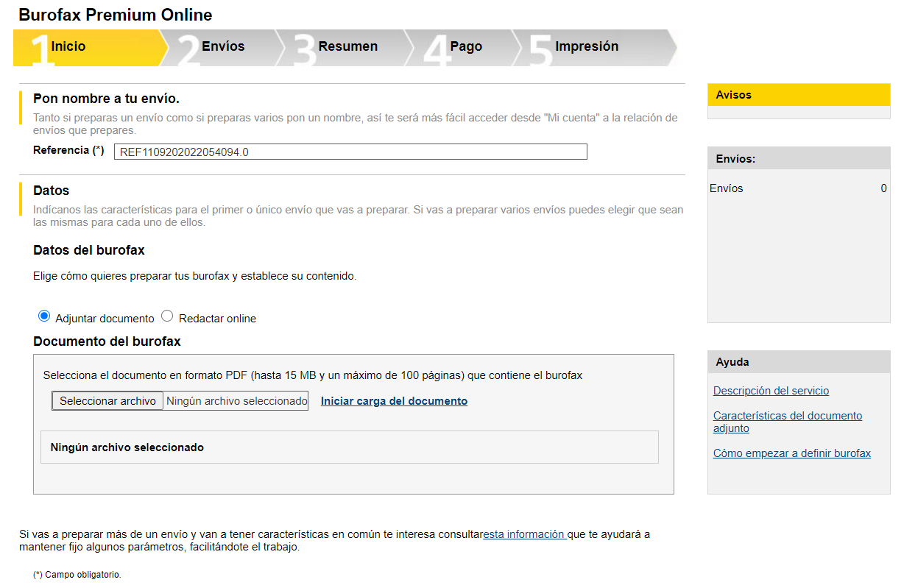Click the Ayuda panel header
This screenshot has height=588, width=904.
[x=799, y=362]
